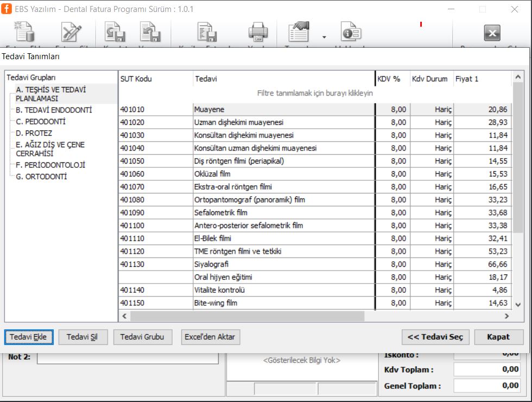532x402 pixels.
Task: Select the 'Konsültan dişhekimi muayenesi' row
Action: [315, 135]
